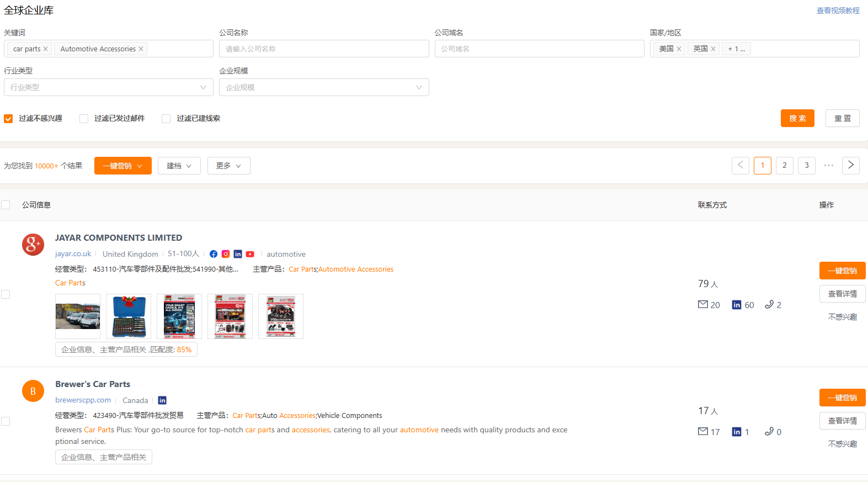Expand the 更多 dropdown

229,166
